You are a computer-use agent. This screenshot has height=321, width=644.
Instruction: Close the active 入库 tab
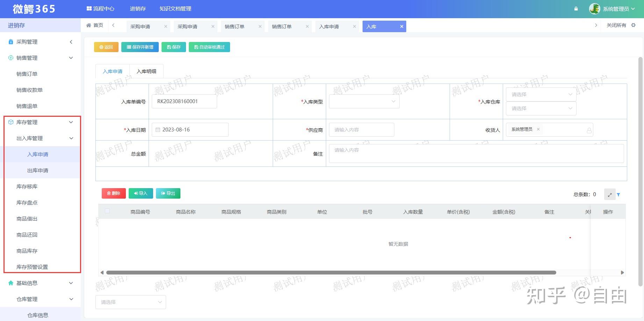coord(402,27)
